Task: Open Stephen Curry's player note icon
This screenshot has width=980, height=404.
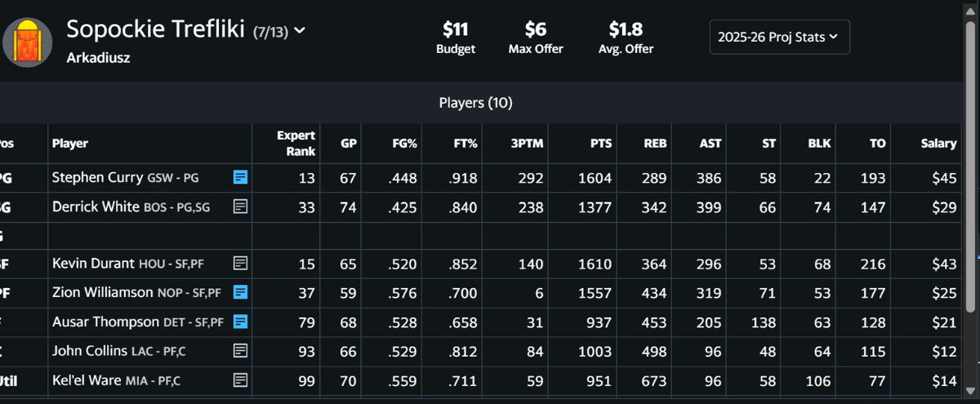Action: (x=240, y=177)
